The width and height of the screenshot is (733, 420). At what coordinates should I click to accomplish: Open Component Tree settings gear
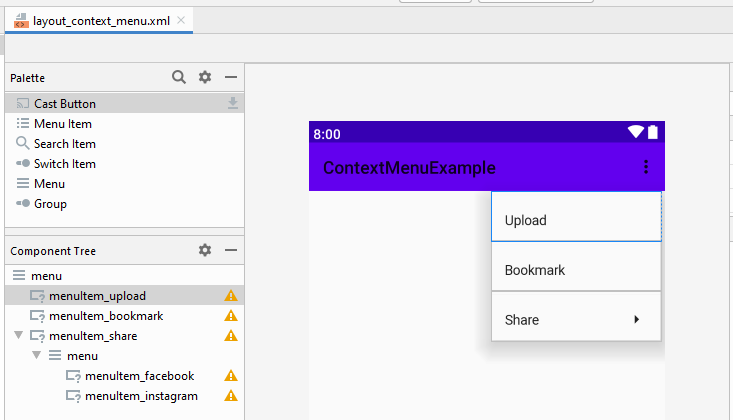(205, 250)
